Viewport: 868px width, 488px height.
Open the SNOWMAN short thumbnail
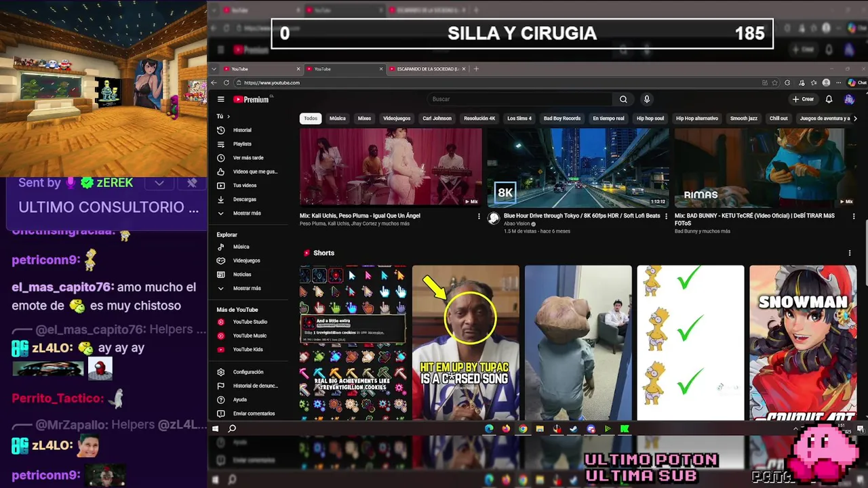pos(803,343)
